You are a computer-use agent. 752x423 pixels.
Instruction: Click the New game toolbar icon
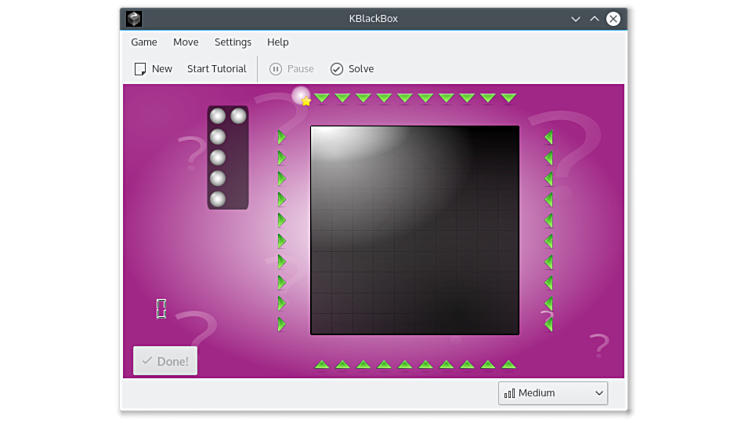click(141, 69)
